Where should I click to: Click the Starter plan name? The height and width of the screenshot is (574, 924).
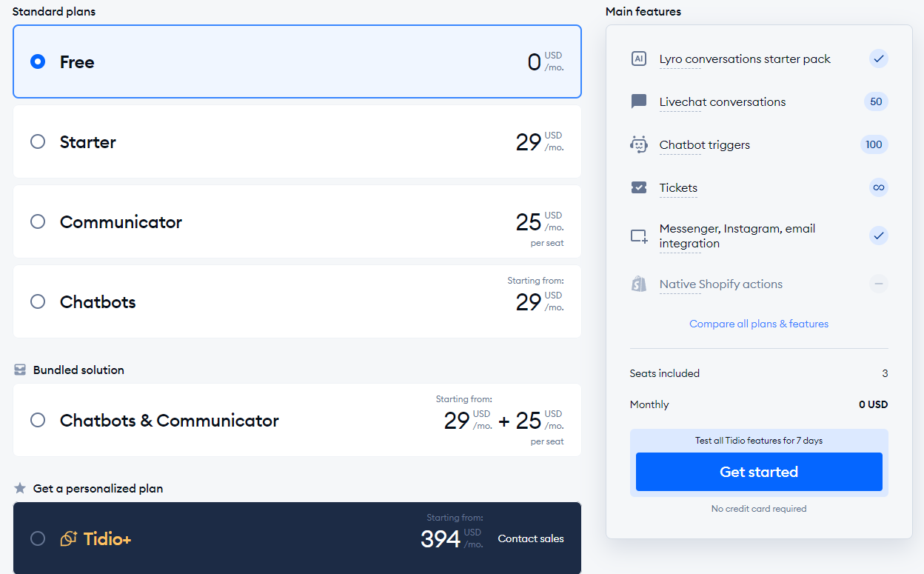[88, 142]
